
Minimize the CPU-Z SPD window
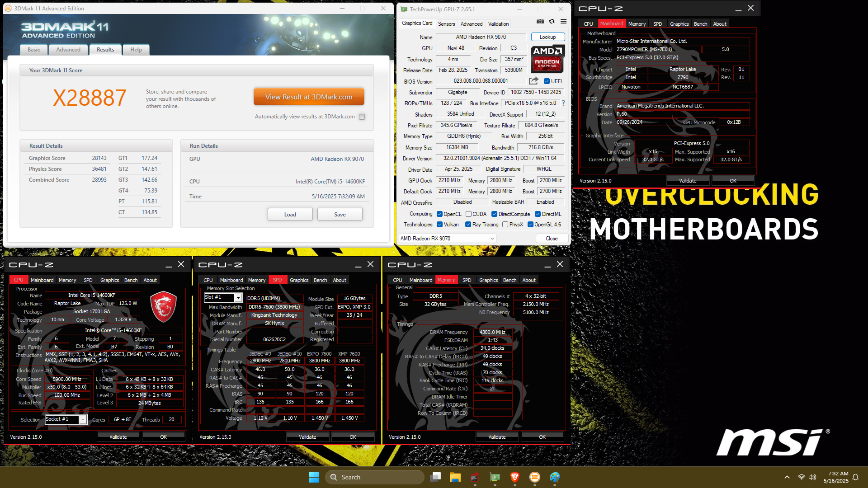pos(358,265)
